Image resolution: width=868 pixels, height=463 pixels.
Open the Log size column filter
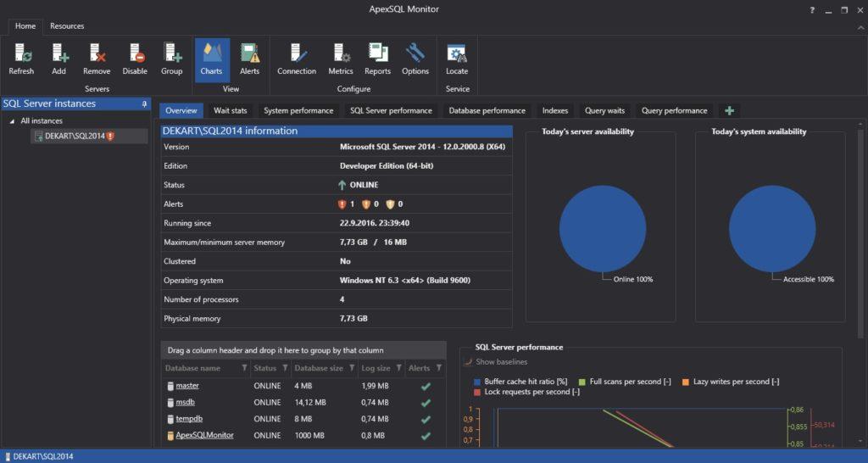pos(399,368)
